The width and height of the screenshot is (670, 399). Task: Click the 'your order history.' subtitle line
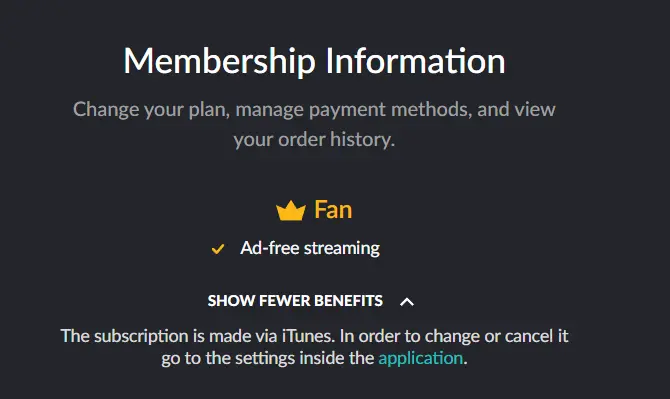pyautogui.click(x=314, y=140)
